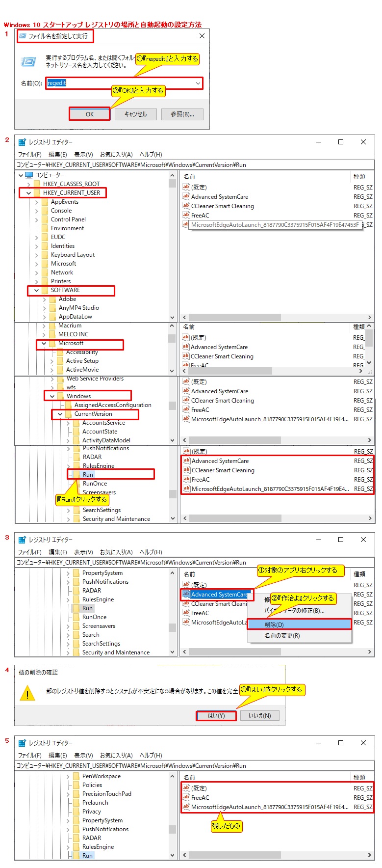This screenshot has width=382, height=868.
Task: Click the folder icon beside Policies
Action: (x=76, y=785)
